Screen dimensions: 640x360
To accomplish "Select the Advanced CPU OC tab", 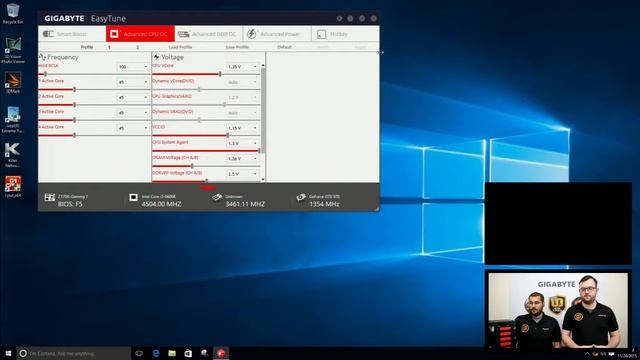I will pyautogui.click(x=140, y=34).
